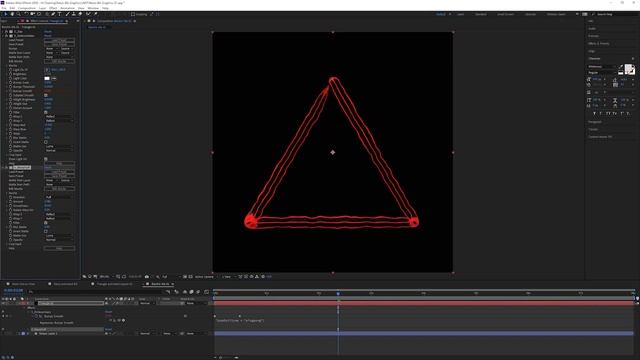Click Help button of the selected effect
The image size is (640, 360).
coord(59,248)
